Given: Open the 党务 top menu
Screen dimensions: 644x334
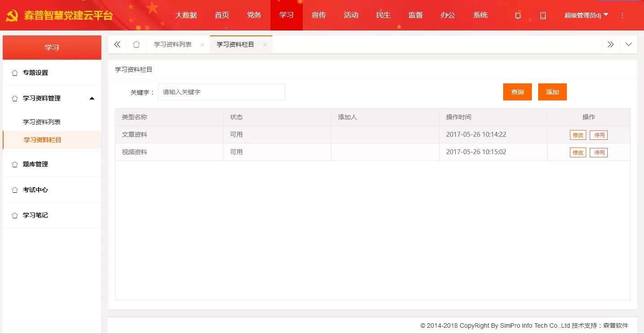Looking at the screenshot, I should point(254,15).
